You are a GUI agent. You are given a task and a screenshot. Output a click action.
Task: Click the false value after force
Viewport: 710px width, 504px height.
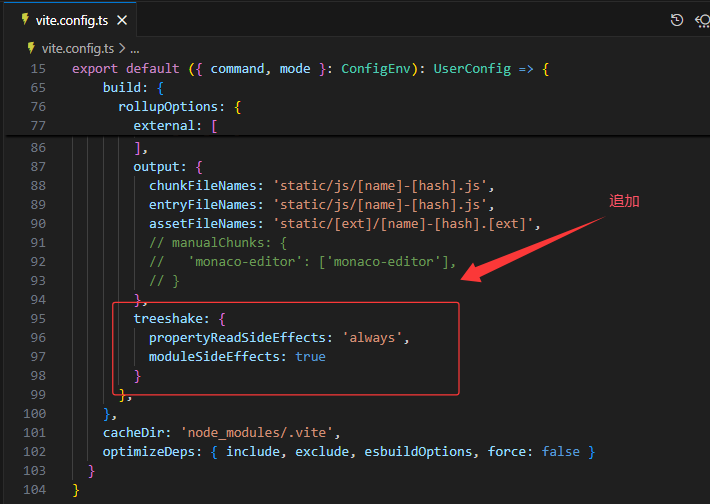click(x=560, y=451)
